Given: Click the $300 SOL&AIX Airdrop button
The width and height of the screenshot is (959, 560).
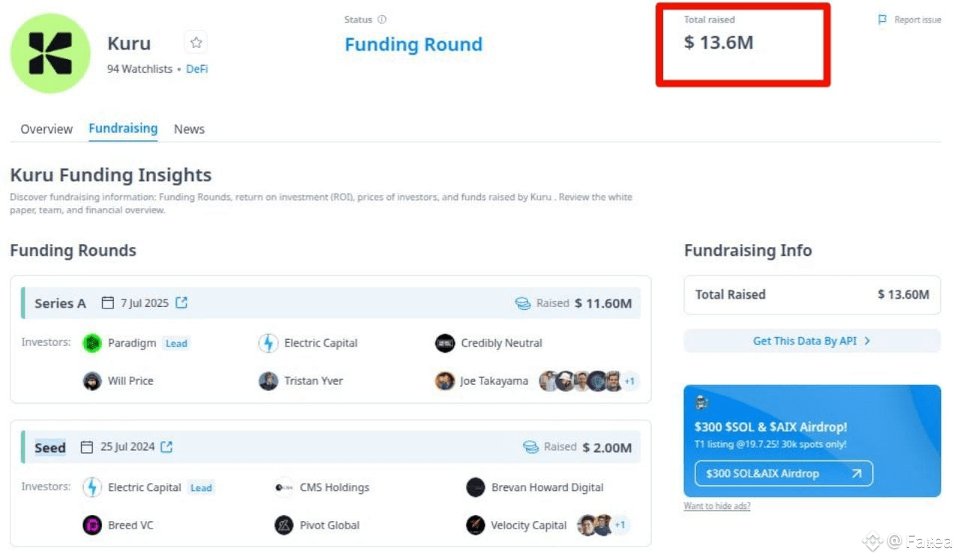Looking at the screenshot, I should tap(784, 473).
